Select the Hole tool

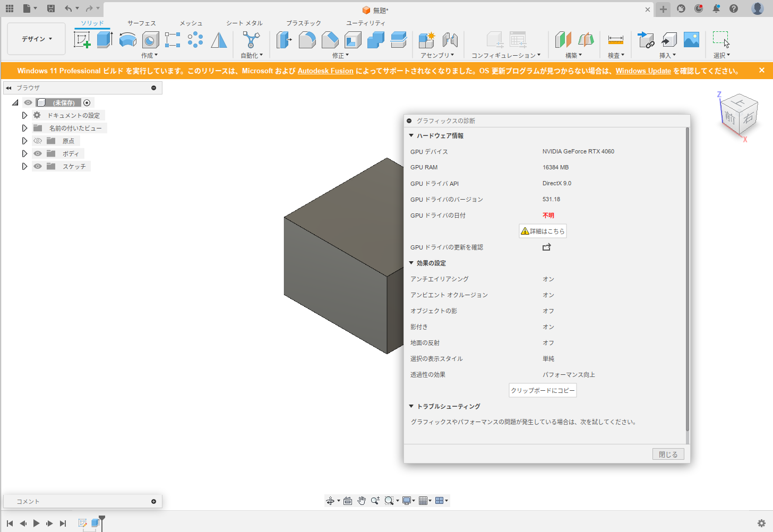[x=151, y=40]
